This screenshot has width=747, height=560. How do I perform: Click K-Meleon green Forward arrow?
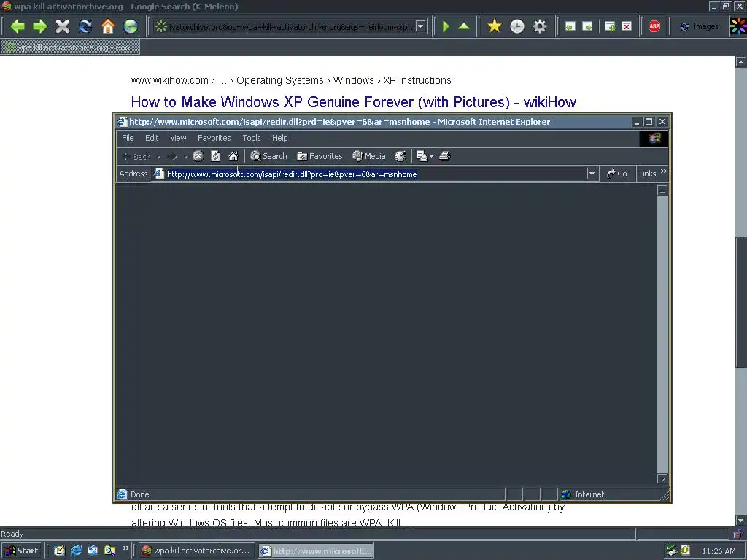(x=40, y=26)
